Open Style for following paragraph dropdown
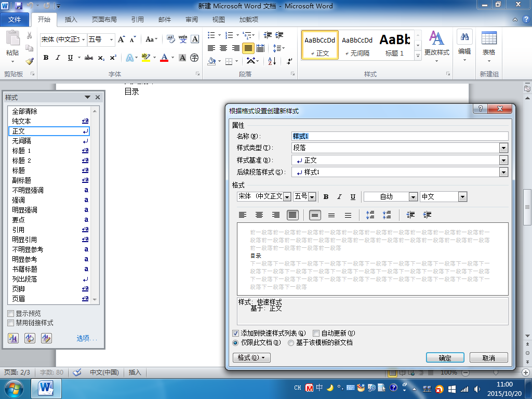The width and height of the screenshot is (532, 399). pos(503,172)
